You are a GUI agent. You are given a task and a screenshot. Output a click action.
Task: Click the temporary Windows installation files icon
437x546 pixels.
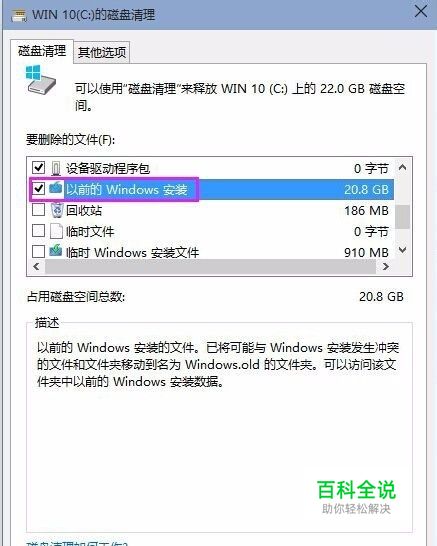click(56, 251)
